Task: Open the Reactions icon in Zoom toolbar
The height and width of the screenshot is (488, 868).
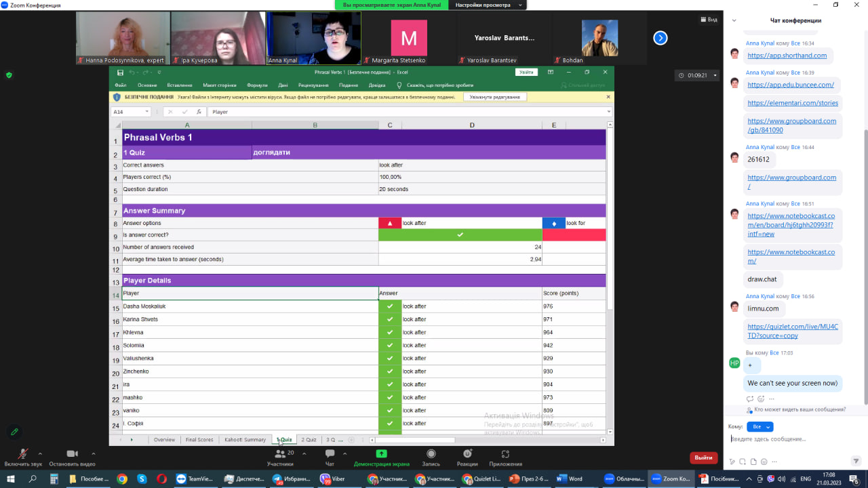Action: coord(467,455)
